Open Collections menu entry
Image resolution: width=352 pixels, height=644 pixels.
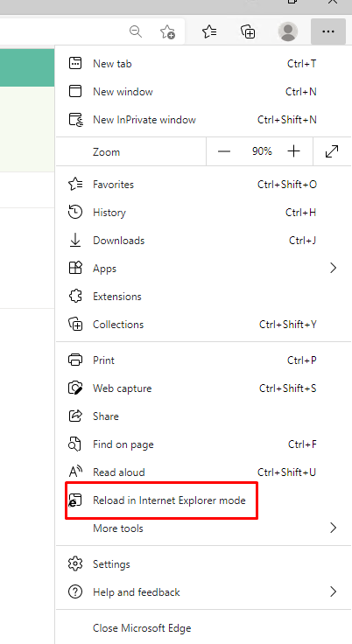203,324
